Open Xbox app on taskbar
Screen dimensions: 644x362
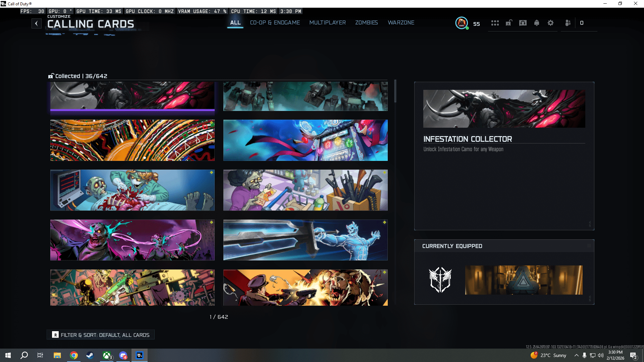(107, 355)
